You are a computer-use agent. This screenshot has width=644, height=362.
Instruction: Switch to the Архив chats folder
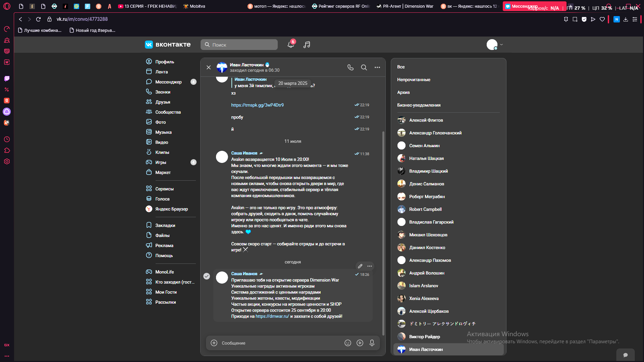(x=403, y=93)
